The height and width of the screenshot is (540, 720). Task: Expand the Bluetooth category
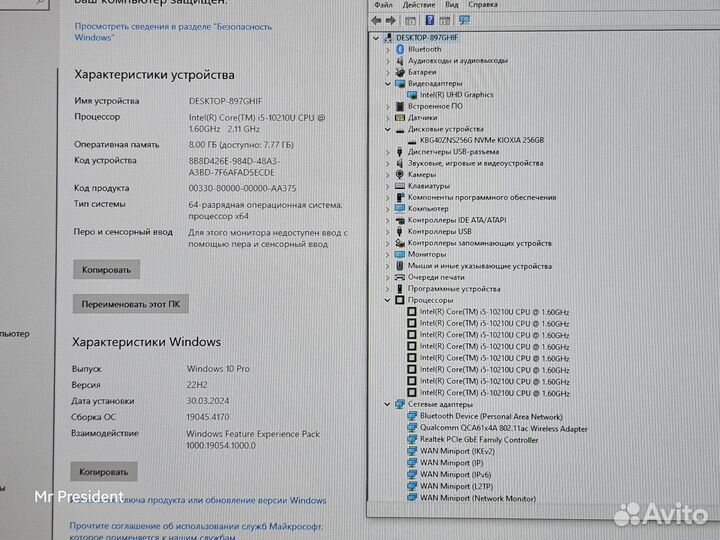[388, 50]
